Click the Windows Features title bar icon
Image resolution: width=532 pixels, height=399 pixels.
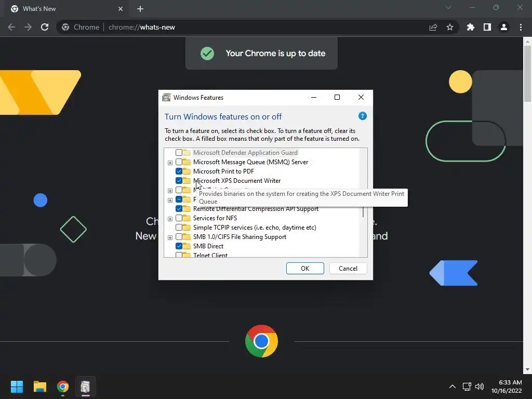click(x=167, y=97)
